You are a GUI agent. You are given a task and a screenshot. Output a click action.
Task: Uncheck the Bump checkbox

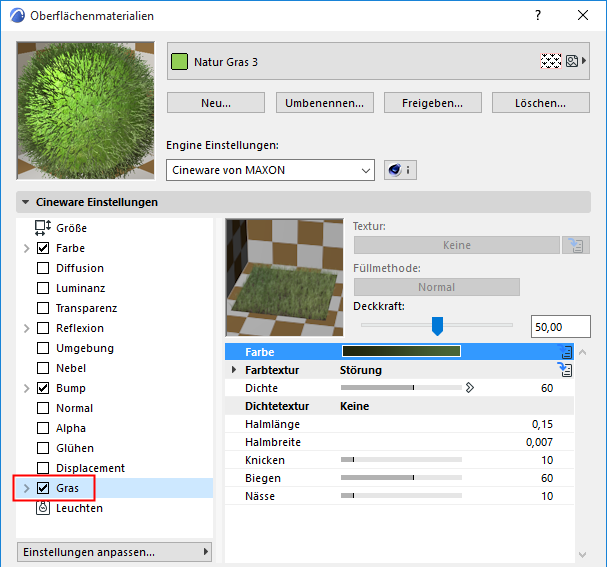point(43,388)
